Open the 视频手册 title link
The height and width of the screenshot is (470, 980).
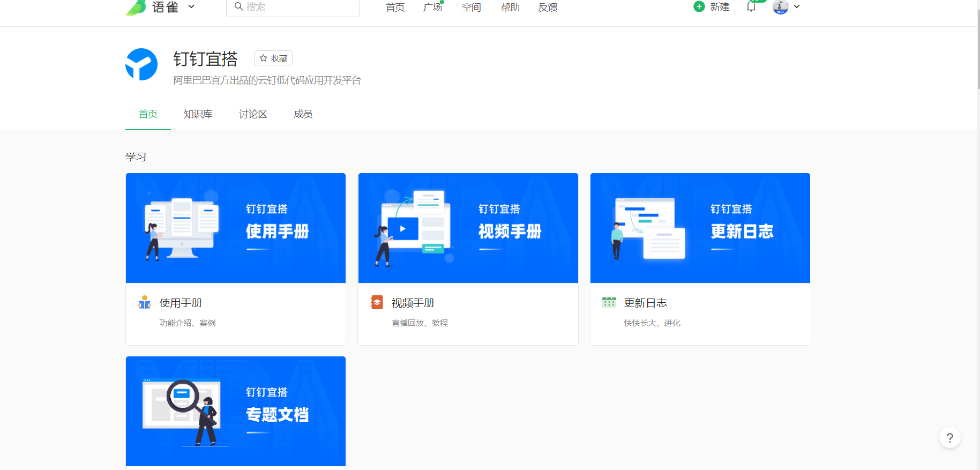413,303
